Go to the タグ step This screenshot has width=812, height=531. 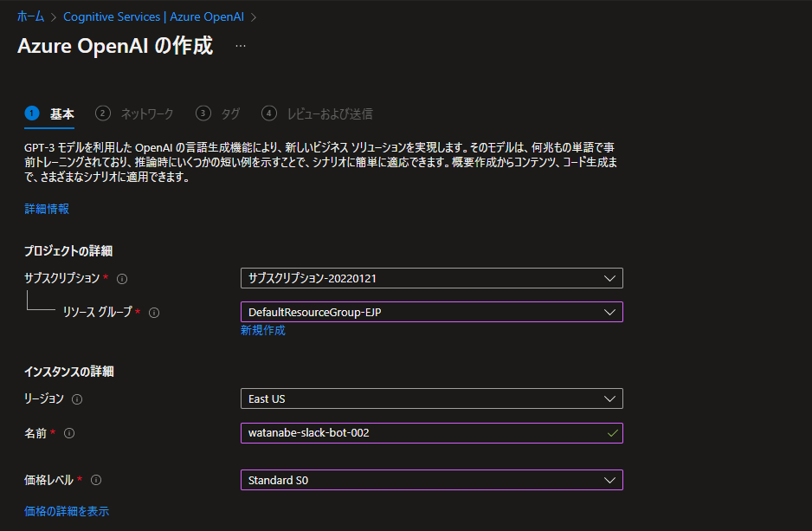click(231, 113)
